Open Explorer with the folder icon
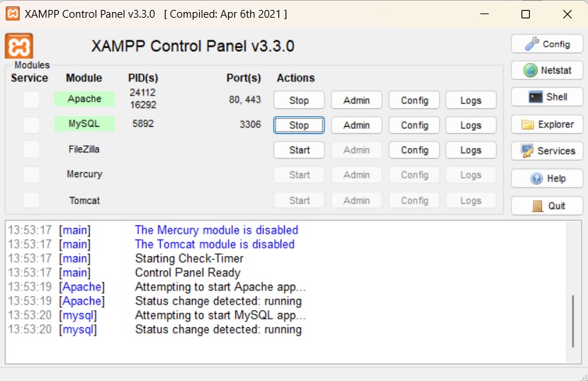The width and height of the screenshot is (588, 381). (547, 124)
